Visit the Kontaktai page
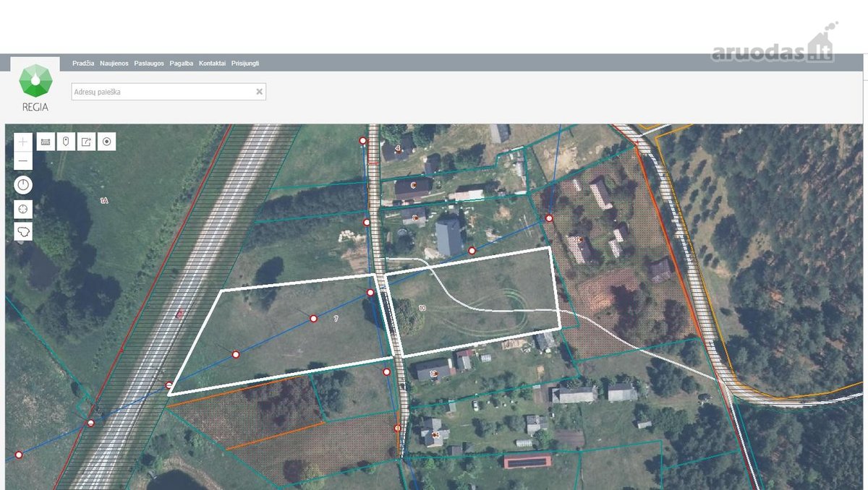This screenshot has width=868, height=490. (x=213, y=64)
